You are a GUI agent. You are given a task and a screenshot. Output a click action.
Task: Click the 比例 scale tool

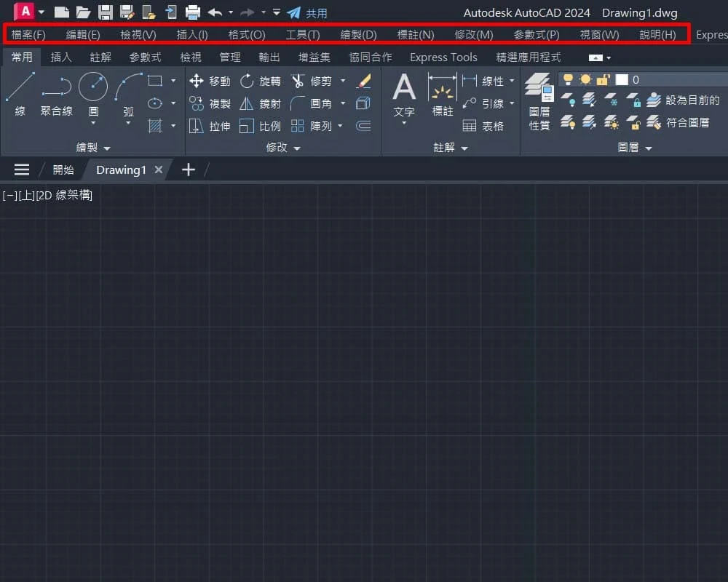point(261,126)
